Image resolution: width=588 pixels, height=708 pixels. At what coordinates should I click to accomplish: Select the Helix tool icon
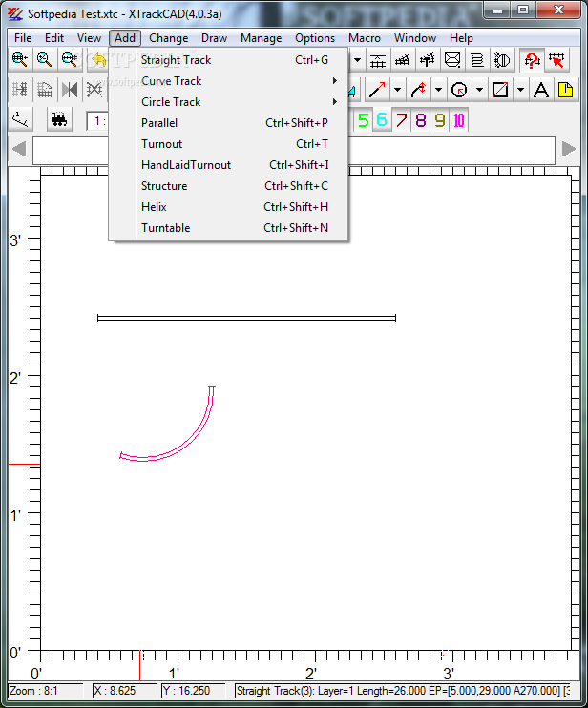pos(477,59)
